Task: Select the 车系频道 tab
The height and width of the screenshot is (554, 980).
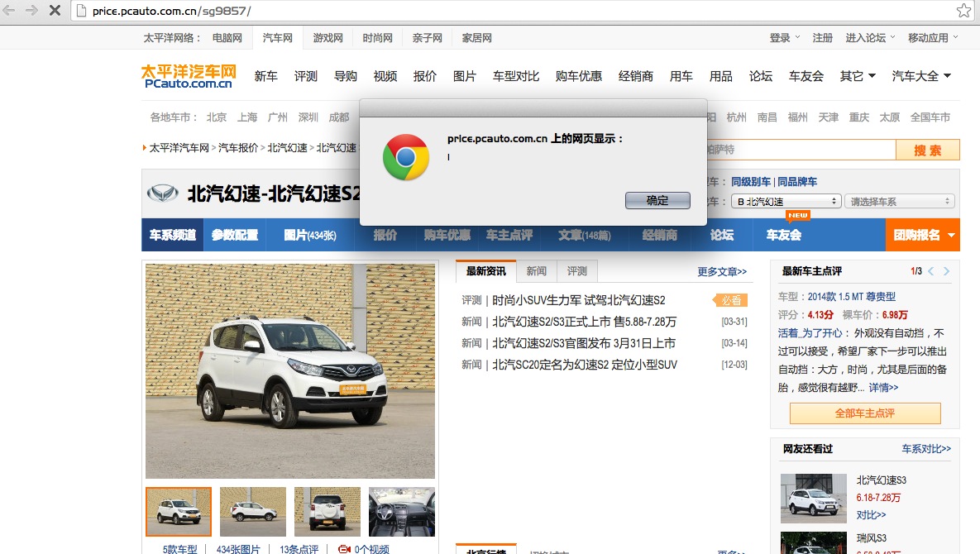Action: tap(173, 235)
